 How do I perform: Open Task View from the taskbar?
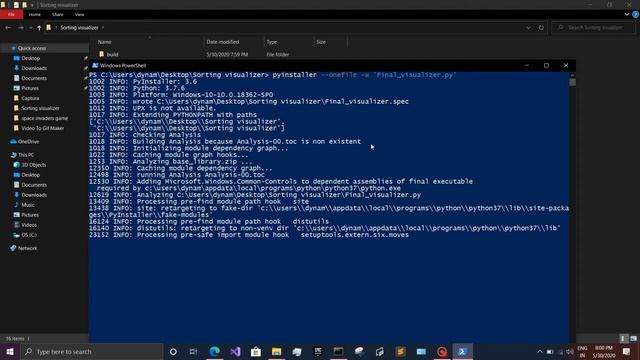(x=193, y=351)
